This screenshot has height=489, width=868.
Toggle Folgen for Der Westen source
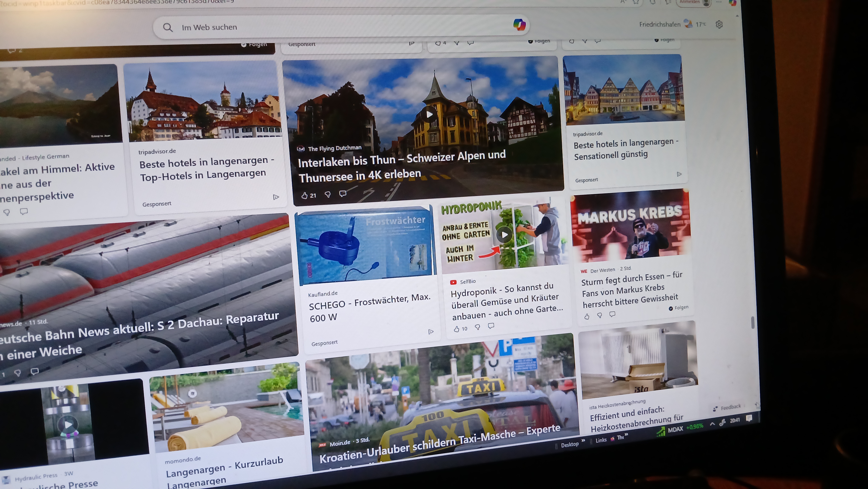[x=679, y=308]
